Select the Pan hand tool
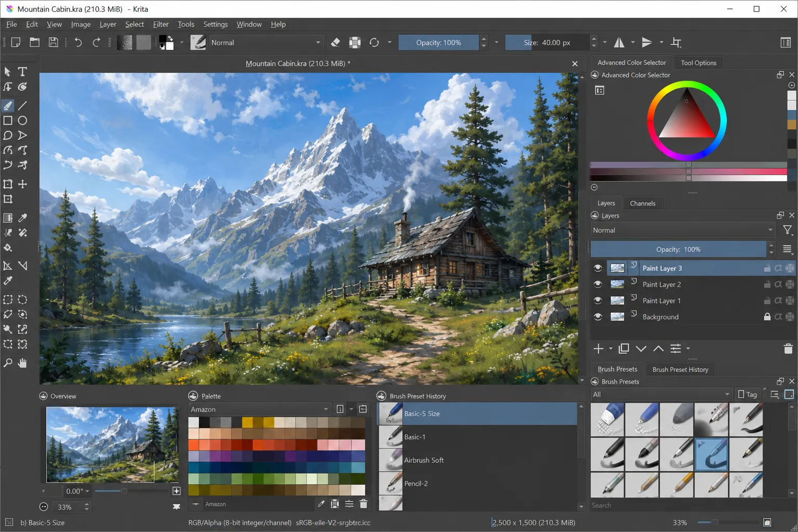The image size is (798, 532). tap(22, 363)
